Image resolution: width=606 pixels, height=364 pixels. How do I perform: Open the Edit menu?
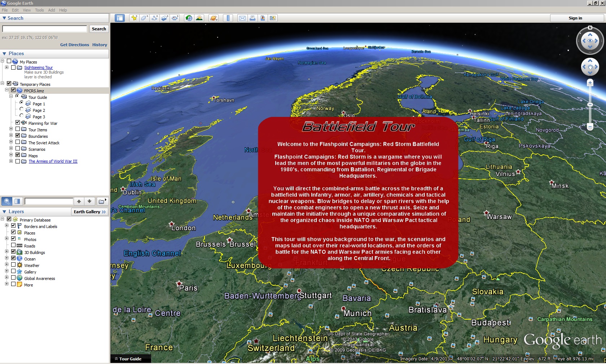coord(15,10)
